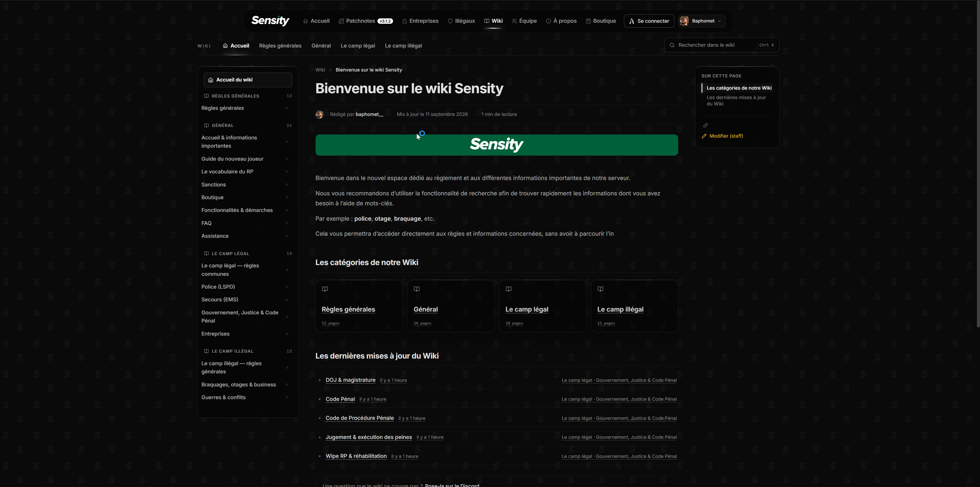The image size is (980, 487).
Task: Click the Se connecter button
Action: [649, 21]
